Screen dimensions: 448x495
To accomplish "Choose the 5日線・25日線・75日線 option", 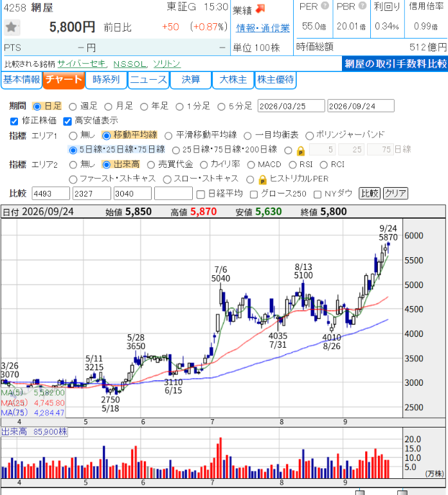I will click(x=73, y=150).
